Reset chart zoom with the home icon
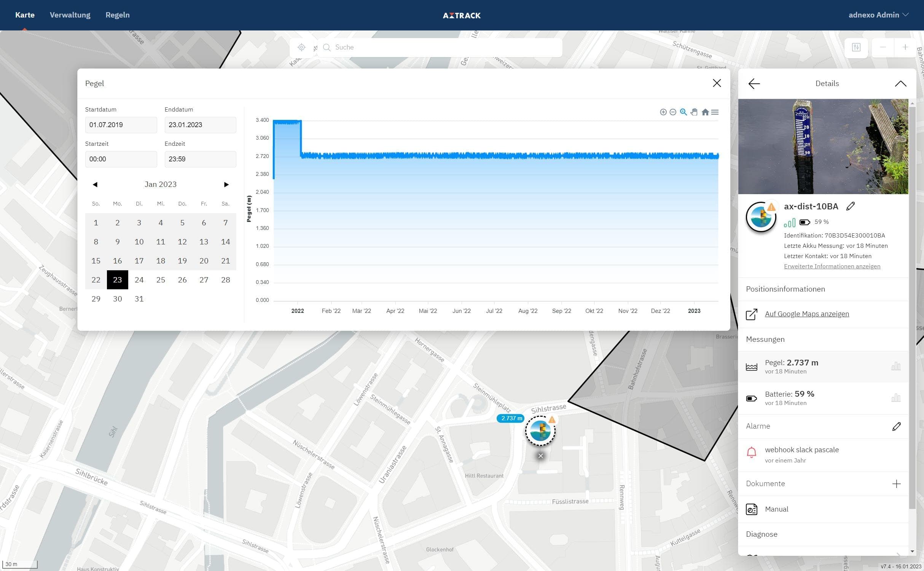This screenshot has width=924, height=571. tap(705, 112)
